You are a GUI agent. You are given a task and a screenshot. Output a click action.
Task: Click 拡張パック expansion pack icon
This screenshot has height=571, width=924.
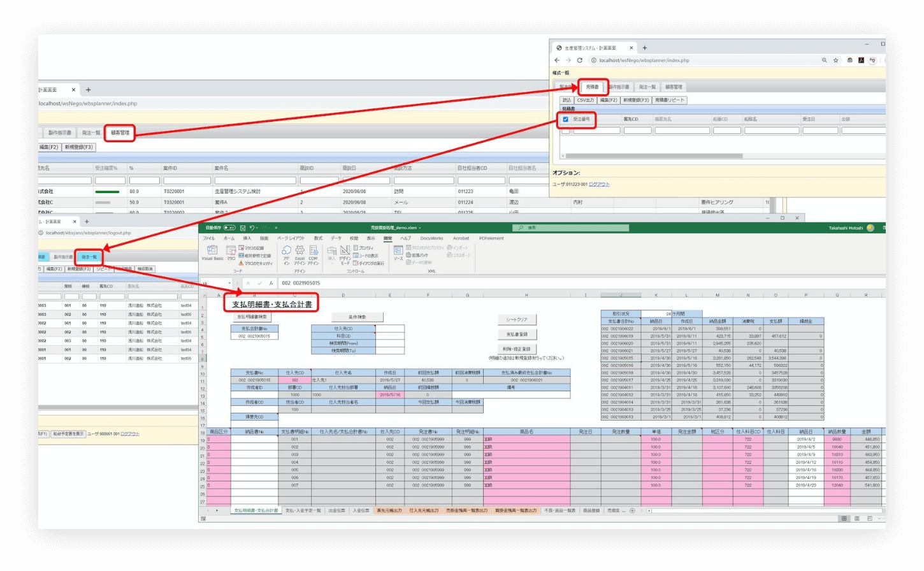(x=417, y=255)
